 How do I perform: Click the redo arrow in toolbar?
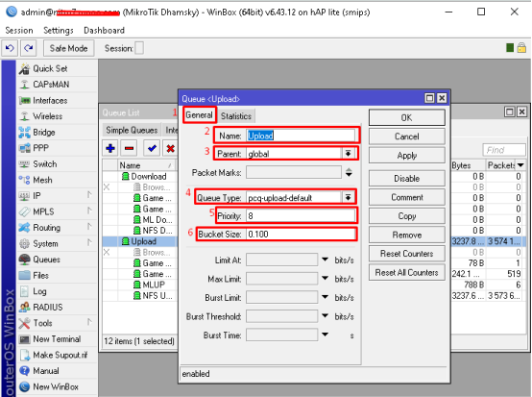pos(29,48)
